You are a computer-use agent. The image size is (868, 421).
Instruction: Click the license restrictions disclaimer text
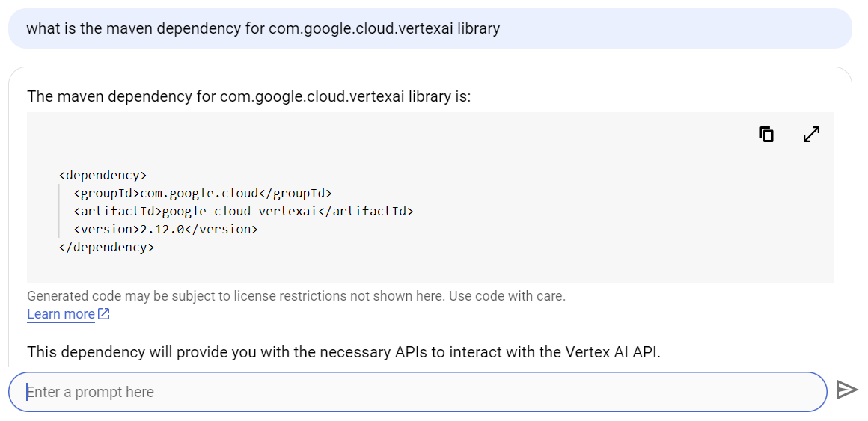pos(296,296)
